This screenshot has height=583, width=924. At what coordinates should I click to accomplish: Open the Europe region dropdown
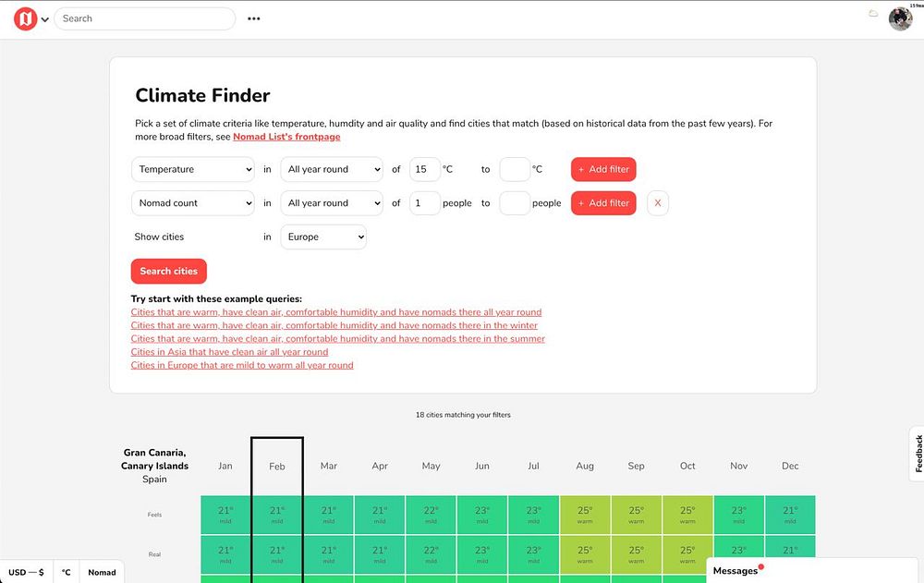[x=323, y=237]
